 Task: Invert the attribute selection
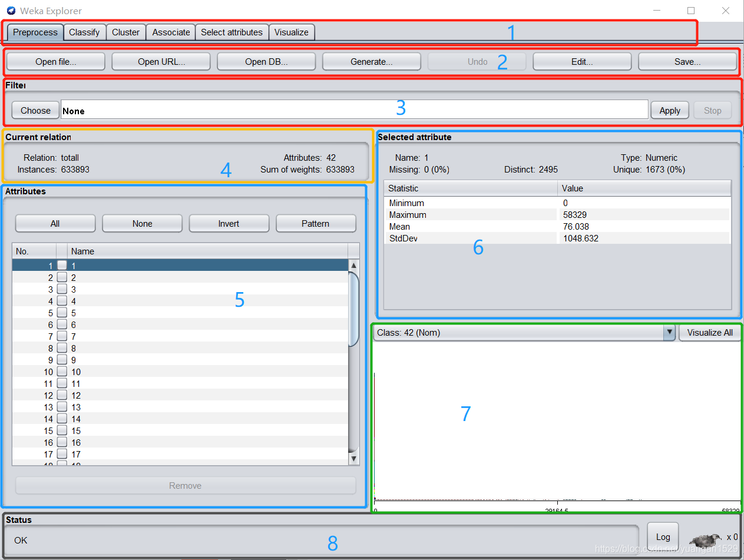tap(229, 223)
